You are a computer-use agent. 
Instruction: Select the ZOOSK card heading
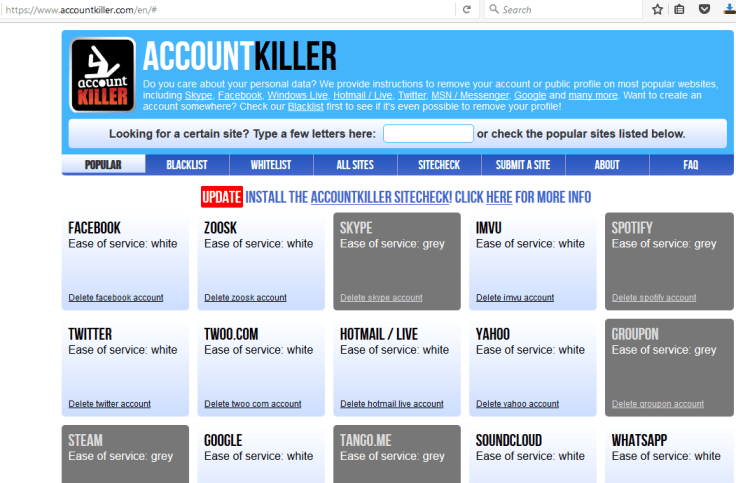[220, 228]
